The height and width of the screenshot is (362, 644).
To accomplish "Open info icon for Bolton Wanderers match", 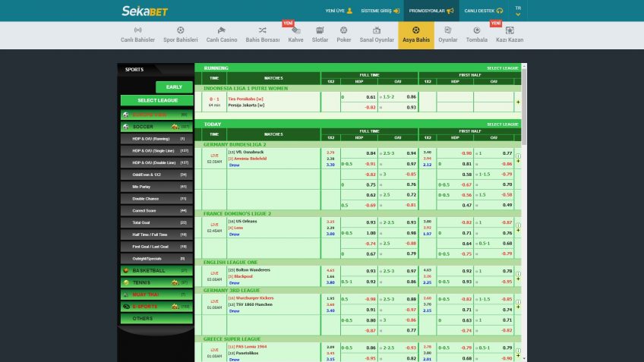I will pyautogui.click(x=518, y=274).
